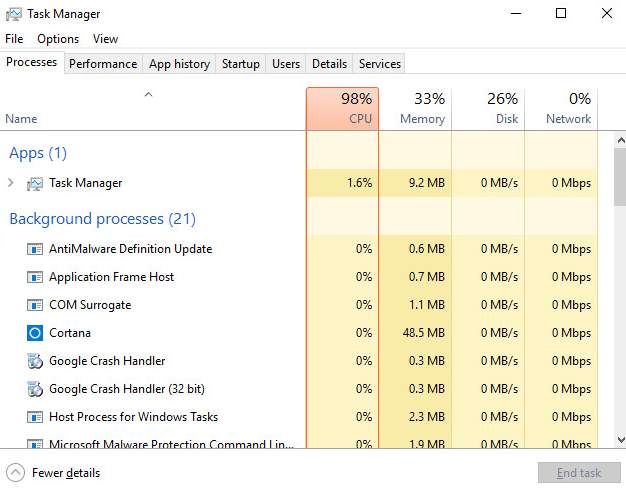
Task: Click the AntiMalware Definition Update process icon
Action: 35,249
